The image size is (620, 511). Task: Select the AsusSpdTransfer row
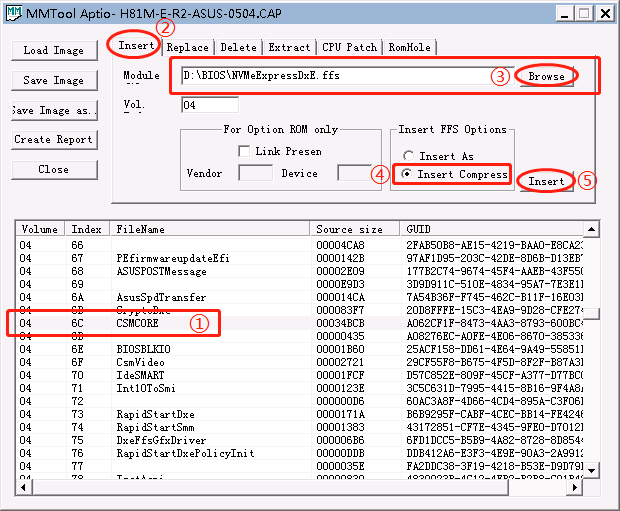(300, 297)
